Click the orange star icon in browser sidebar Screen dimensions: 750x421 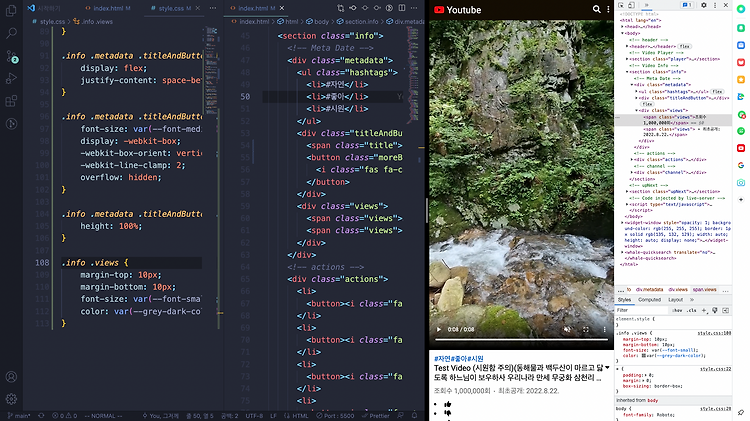[741, 79]
